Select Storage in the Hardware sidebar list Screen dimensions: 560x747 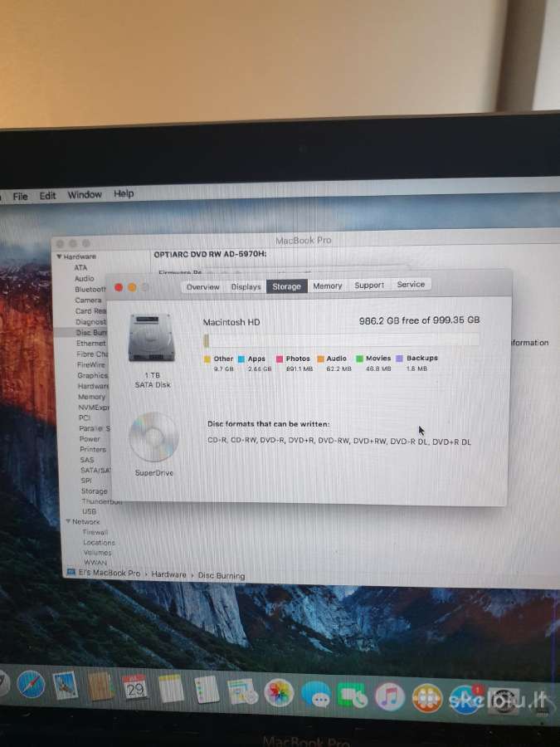click(x=95, y=491)
